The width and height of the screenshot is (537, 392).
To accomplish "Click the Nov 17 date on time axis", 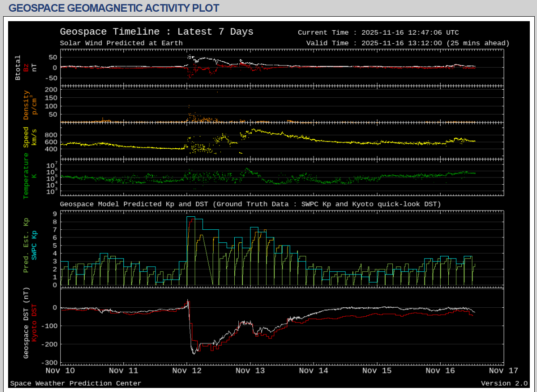I will point(503,371).
